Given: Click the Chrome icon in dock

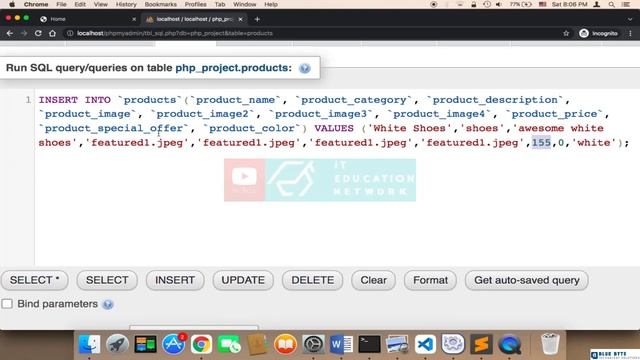Looking at the screenshot, I should pyautogui.click(x=201, y=344).
